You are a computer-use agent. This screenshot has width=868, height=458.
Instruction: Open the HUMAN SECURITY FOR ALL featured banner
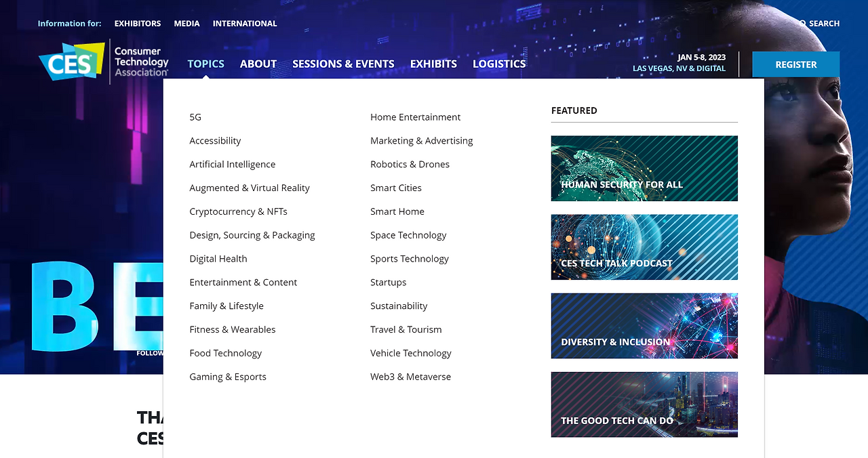pos(644,168)
